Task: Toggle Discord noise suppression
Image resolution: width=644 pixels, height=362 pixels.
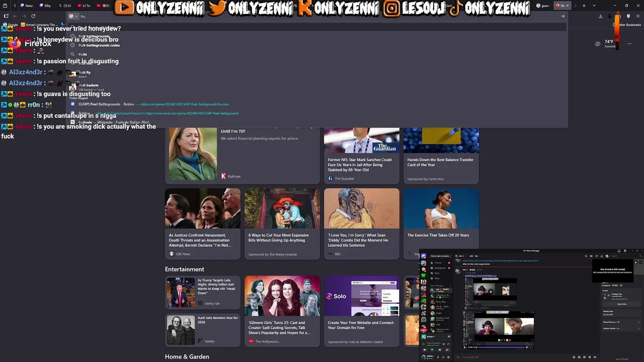Action: pyautogui.click(x=444, y=344)
